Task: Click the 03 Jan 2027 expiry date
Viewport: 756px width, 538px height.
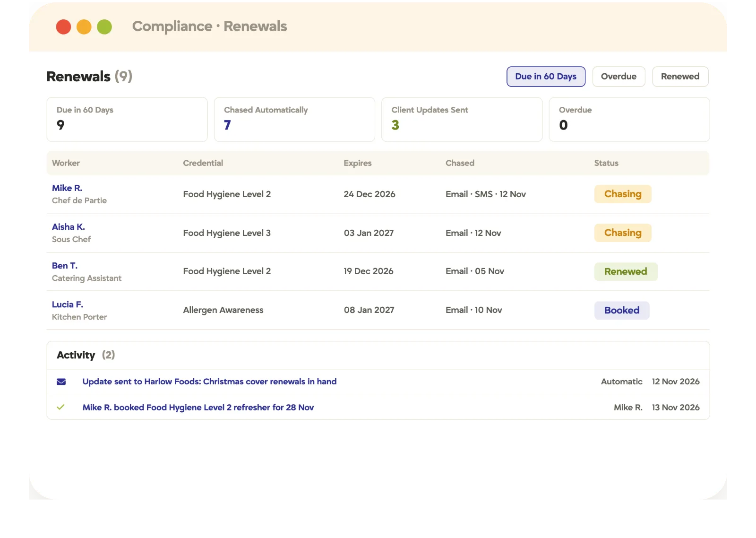Action: (x=369, y=233)
